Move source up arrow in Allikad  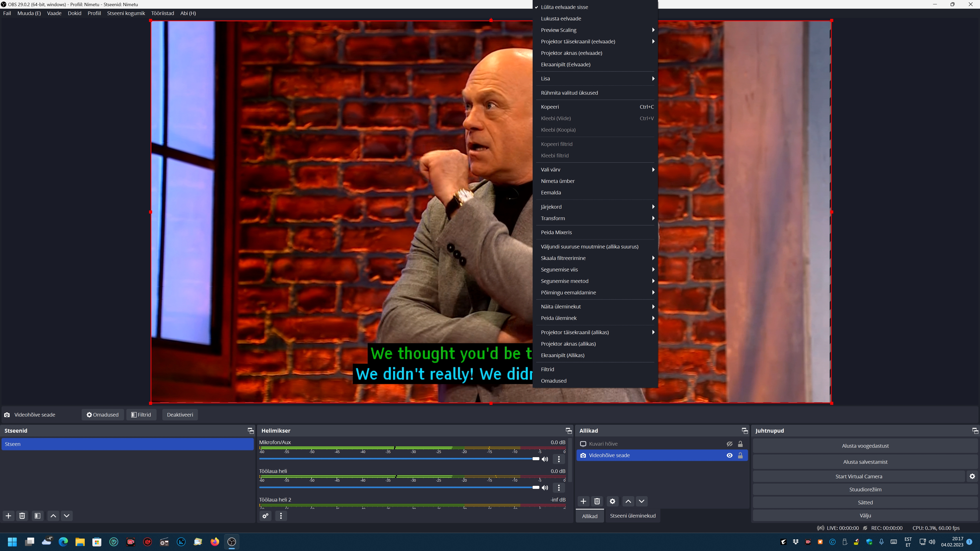click(628, 501)
